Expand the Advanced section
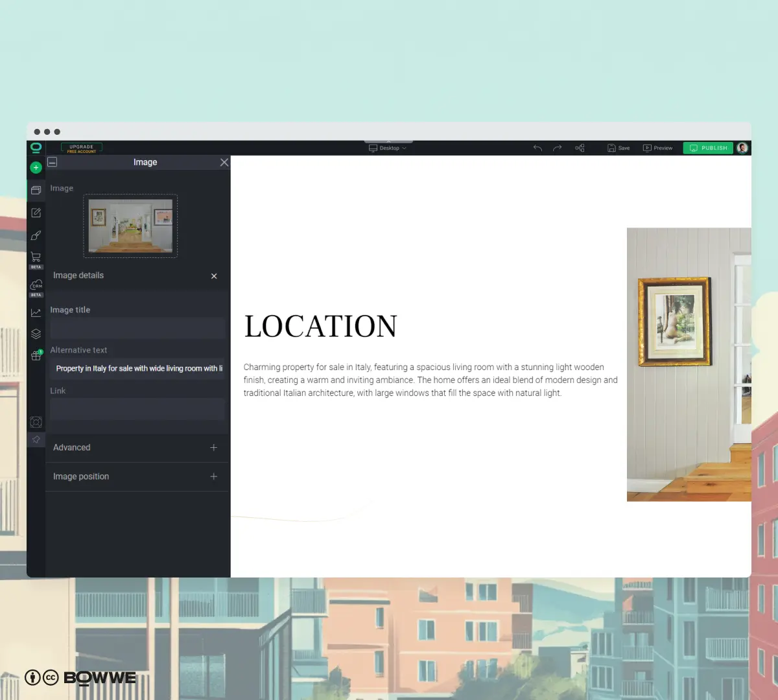 (137, 448)
